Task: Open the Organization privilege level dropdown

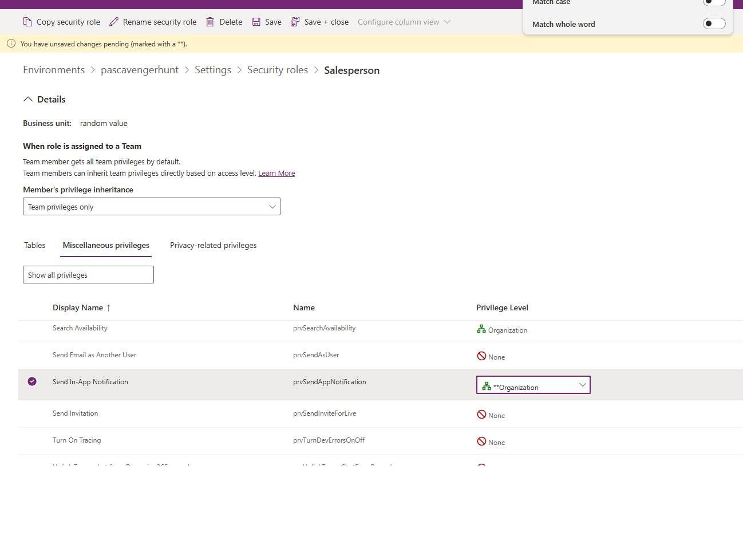Action: [582, 385]
